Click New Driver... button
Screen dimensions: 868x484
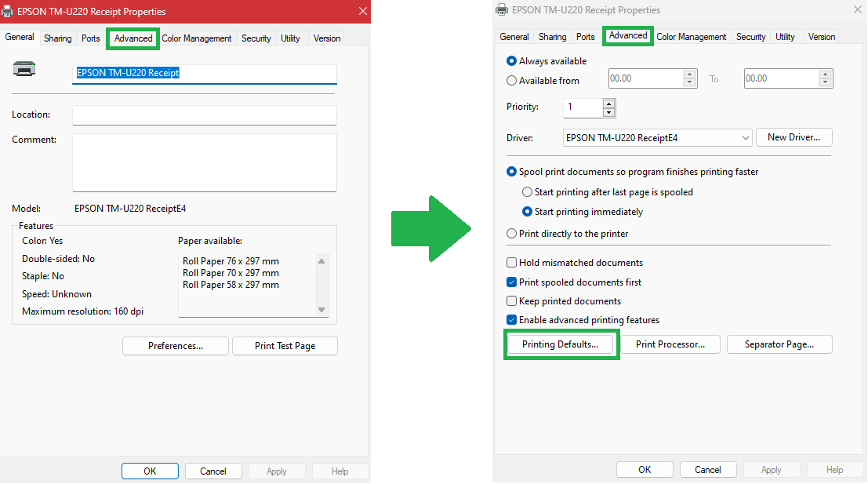[x=794, y=137]
